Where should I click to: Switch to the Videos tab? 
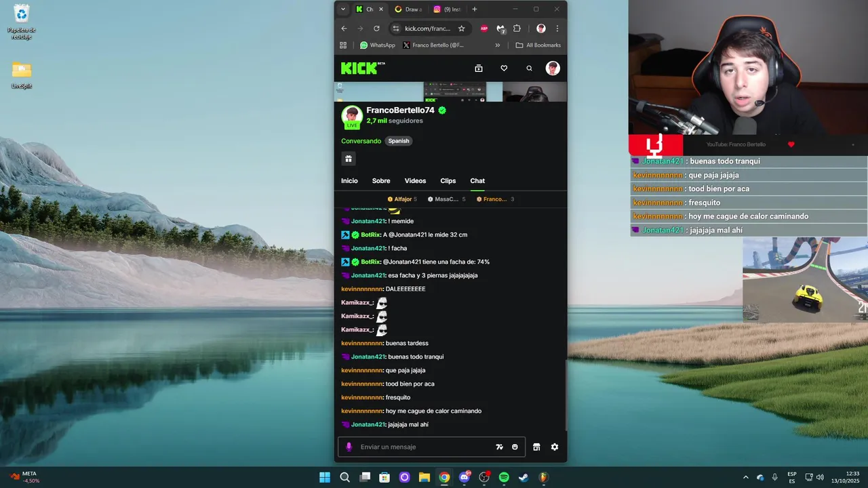[x=415, y=181]
